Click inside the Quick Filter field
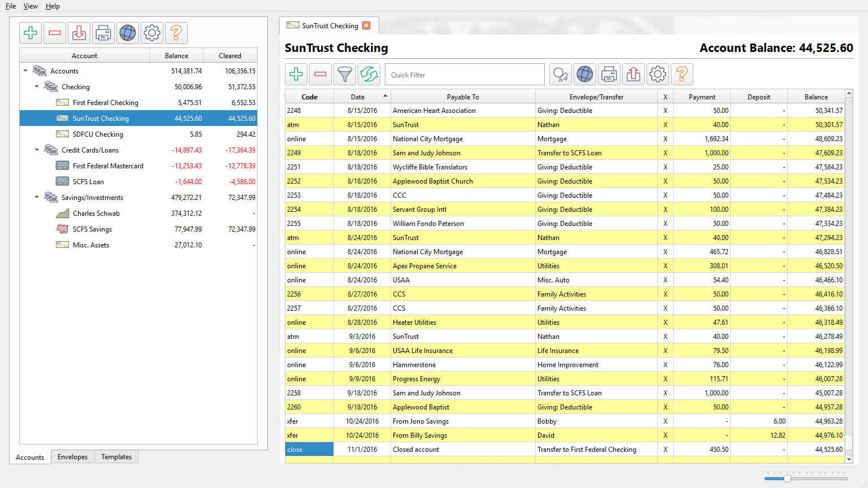This screenshot has width=868, height=488. coord(465,75)
